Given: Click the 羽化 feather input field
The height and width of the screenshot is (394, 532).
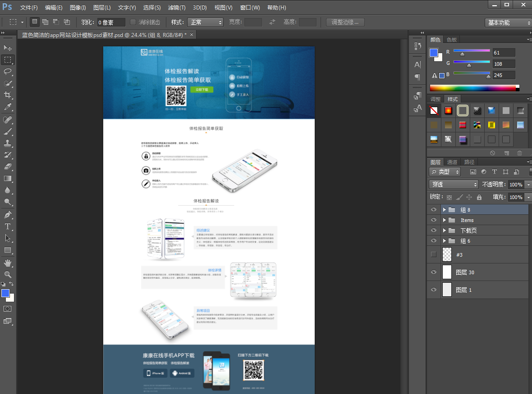Looking at the screenshot, I should coord(111,23).
